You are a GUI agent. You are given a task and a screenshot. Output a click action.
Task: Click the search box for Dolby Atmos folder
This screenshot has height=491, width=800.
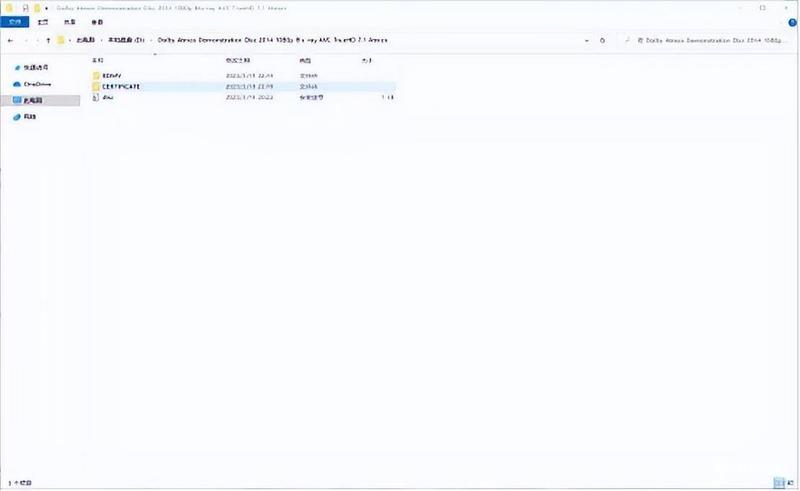708,40
